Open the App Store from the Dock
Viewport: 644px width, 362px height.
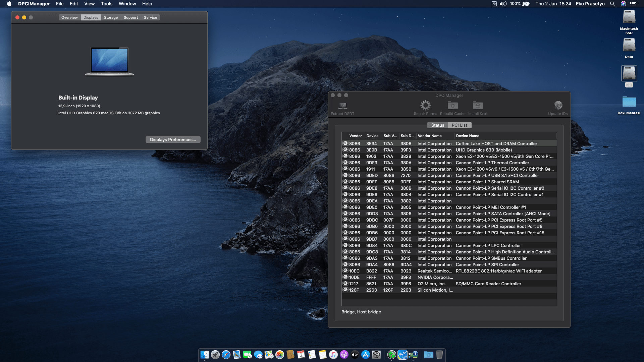click(x=366, y=355)
